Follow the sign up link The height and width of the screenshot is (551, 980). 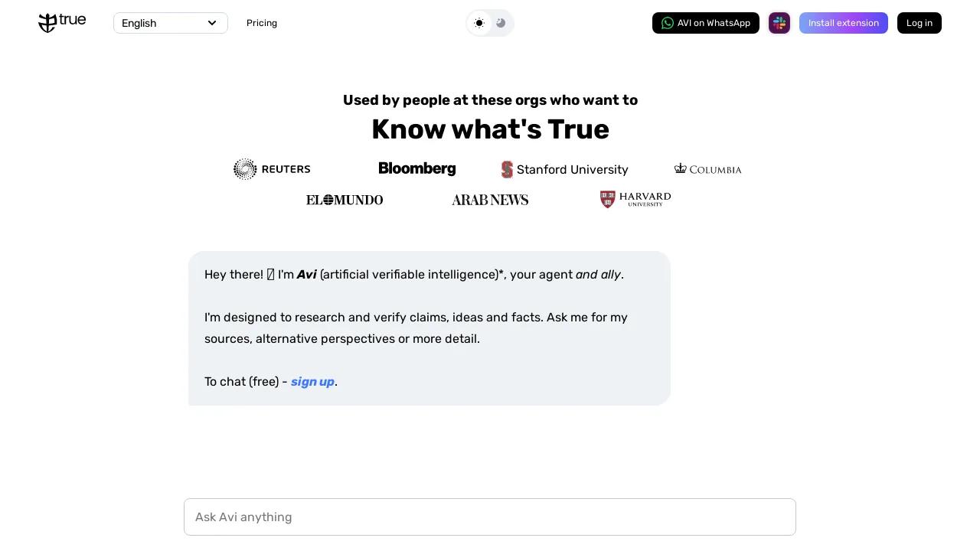[312, 382]
